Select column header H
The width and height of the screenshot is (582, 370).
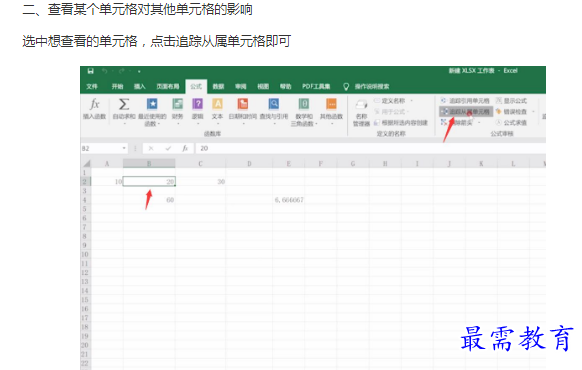[x=385, y=164]
